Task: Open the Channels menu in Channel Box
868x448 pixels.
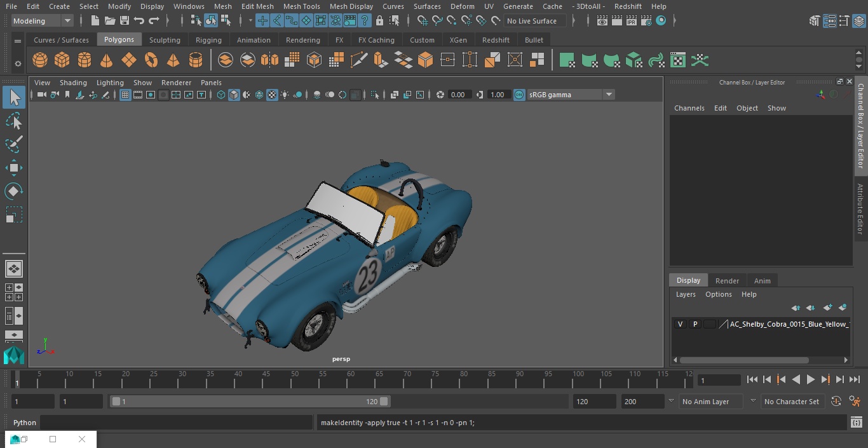Action: point(689,108)
